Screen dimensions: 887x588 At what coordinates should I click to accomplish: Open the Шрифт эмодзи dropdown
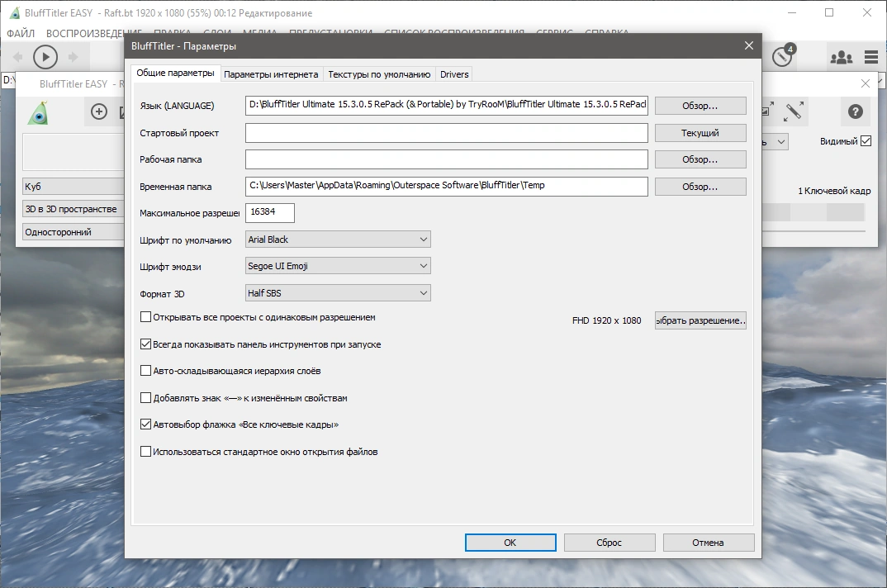pos(338,266)
